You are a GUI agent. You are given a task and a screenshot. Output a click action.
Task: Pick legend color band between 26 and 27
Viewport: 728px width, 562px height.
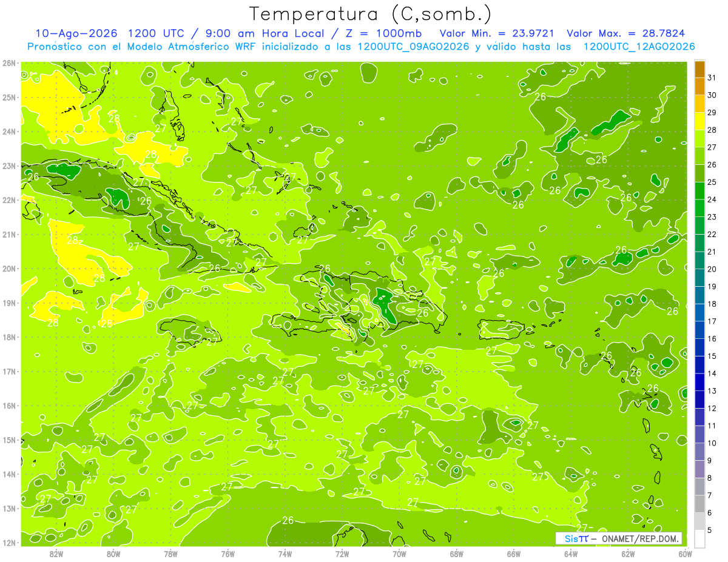[x=699, y=156]
